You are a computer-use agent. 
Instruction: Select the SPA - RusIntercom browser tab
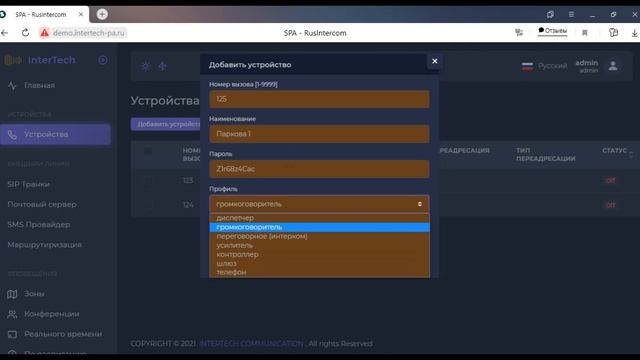41,14
